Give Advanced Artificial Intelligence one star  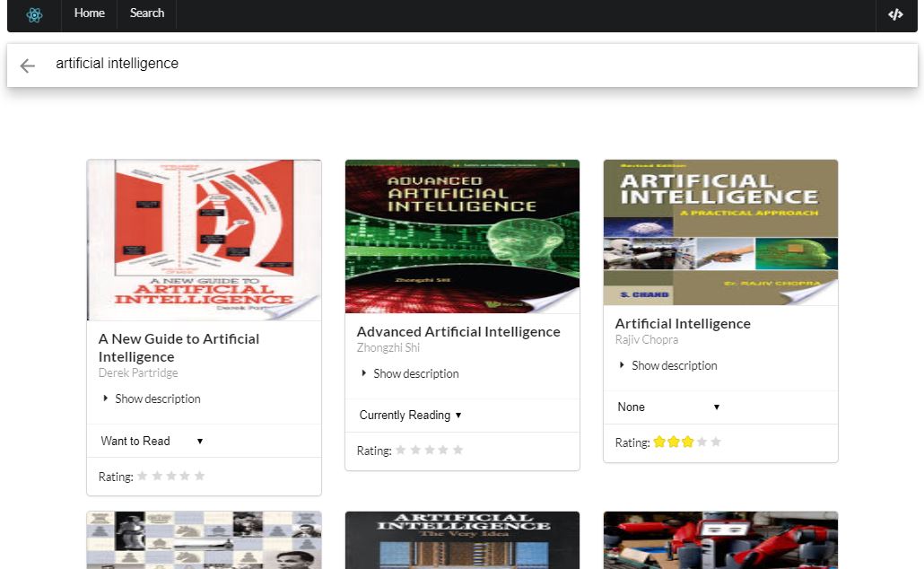point(401,450)
